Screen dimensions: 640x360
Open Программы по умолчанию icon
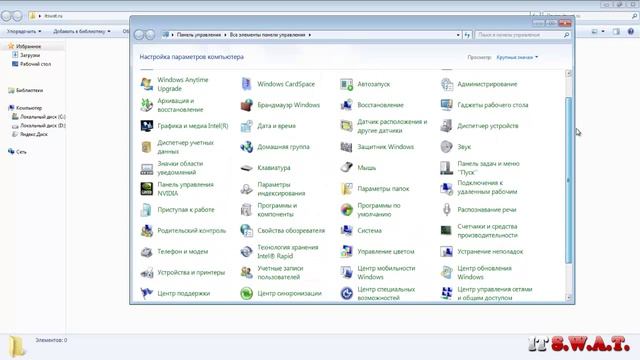pyautogui.click(x=347, y=210)
